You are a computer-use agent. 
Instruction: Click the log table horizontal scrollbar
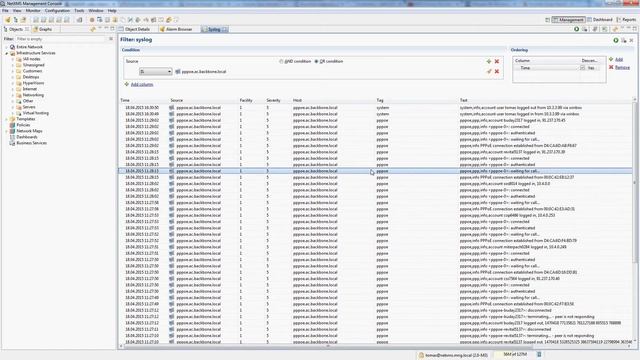point(327,346)
